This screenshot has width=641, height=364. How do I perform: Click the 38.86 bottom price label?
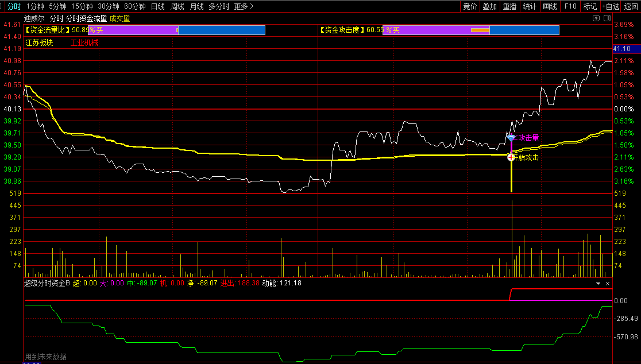pyautogui.click(x=12, y=181)
